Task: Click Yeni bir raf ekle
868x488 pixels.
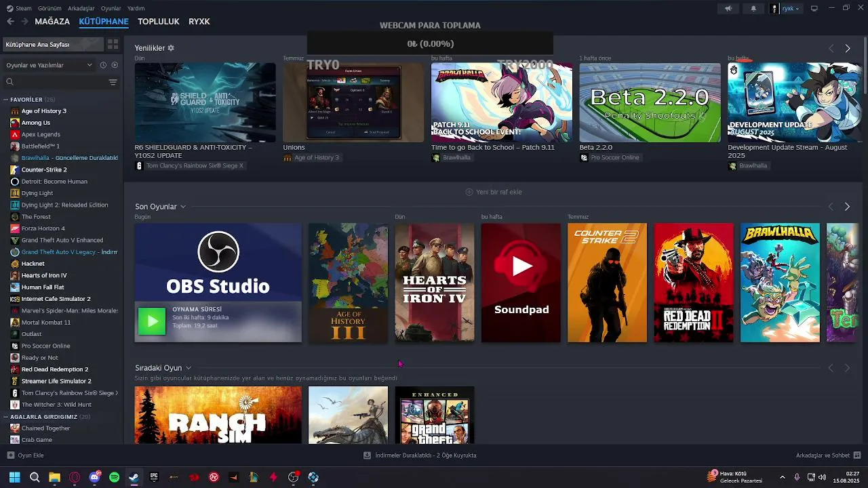Action: pos(494,192)
